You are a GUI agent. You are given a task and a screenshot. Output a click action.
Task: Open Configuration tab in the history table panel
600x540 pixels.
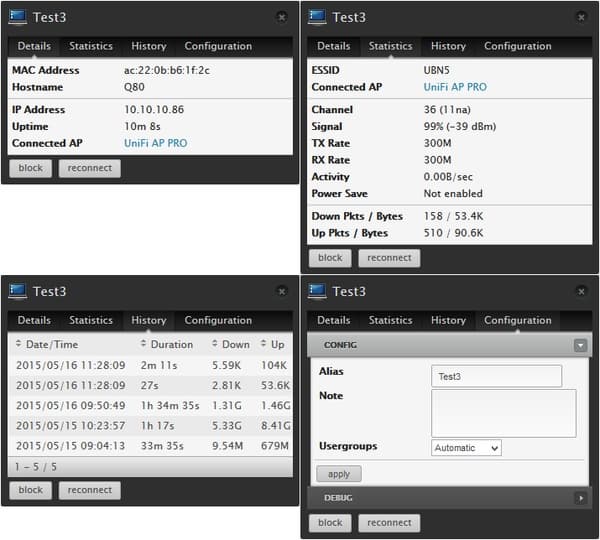[218, 320]
